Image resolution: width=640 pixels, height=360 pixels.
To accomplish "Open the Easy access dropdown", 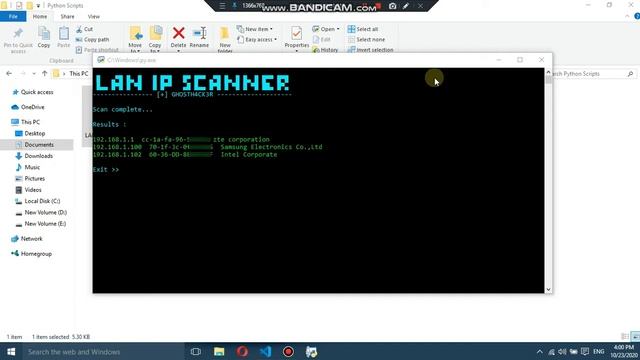I will (257, 40).
